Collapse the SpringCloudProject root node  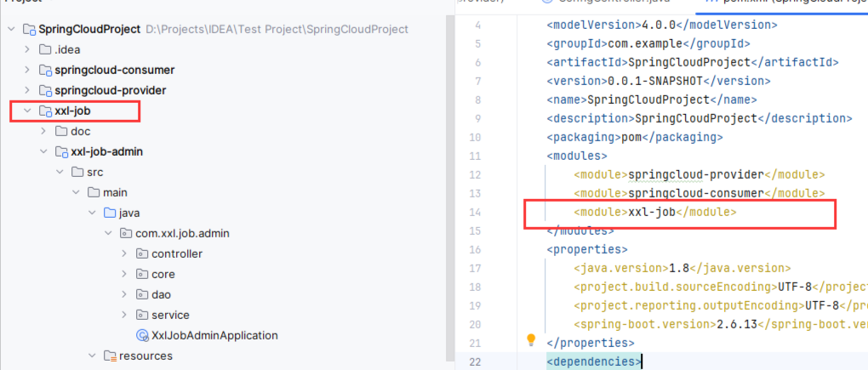tap(11, 29)
